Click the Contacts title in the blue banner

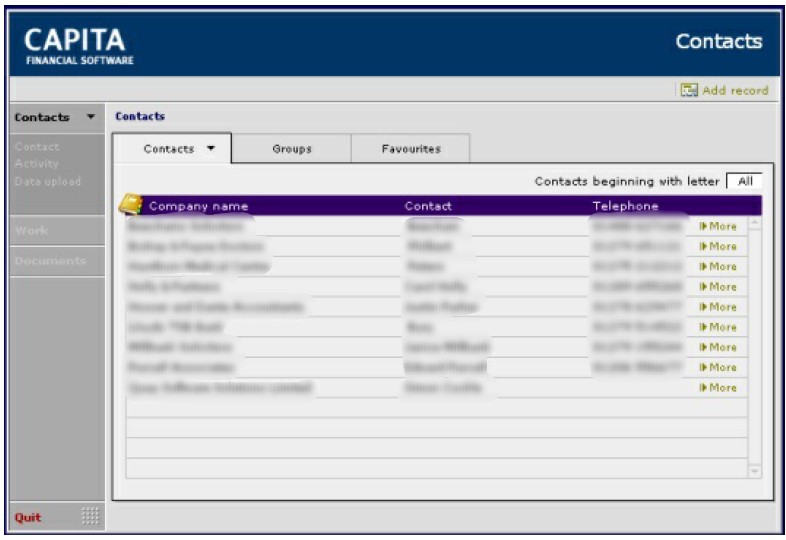pos(719,41)
